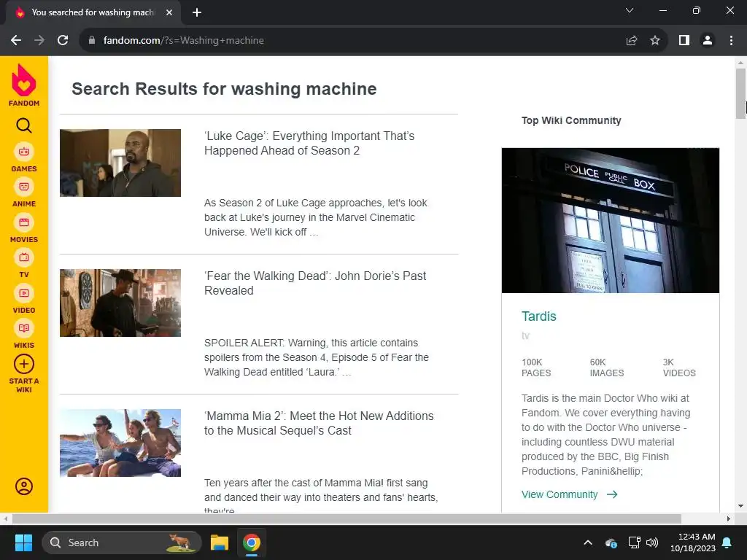The width and height of the screenshot is (747, 560).
Task: Click the Luke Cage article summary text
Action: (x=316, y=217)
